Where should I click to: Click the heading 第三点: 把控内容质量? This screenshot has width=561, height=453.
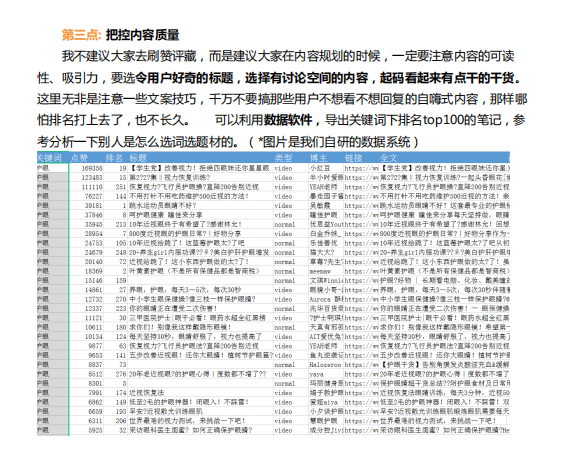click(x=121, y=35)
